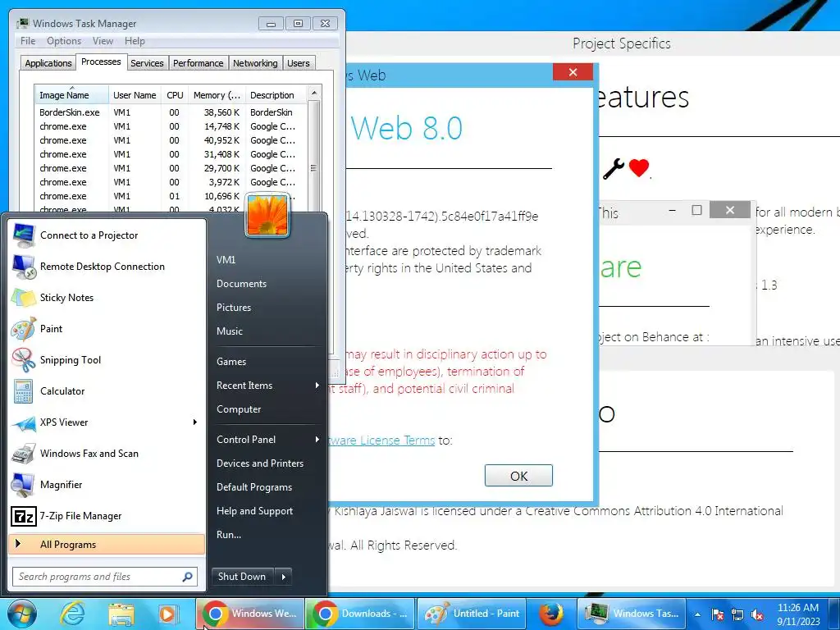Screen dimensions: 840x630
Task: Open 7-Zip File Manager icon
Action: click(x=24, y=516)
